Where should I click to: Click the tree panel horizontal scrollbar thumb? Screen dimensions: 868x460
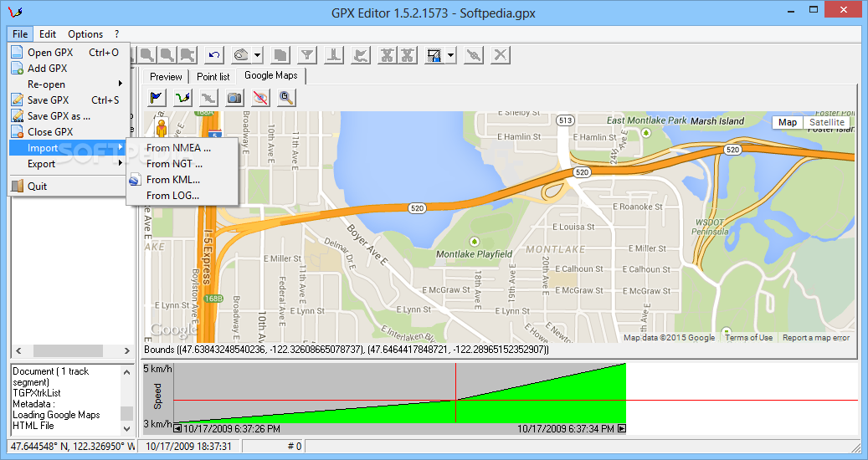68,350
